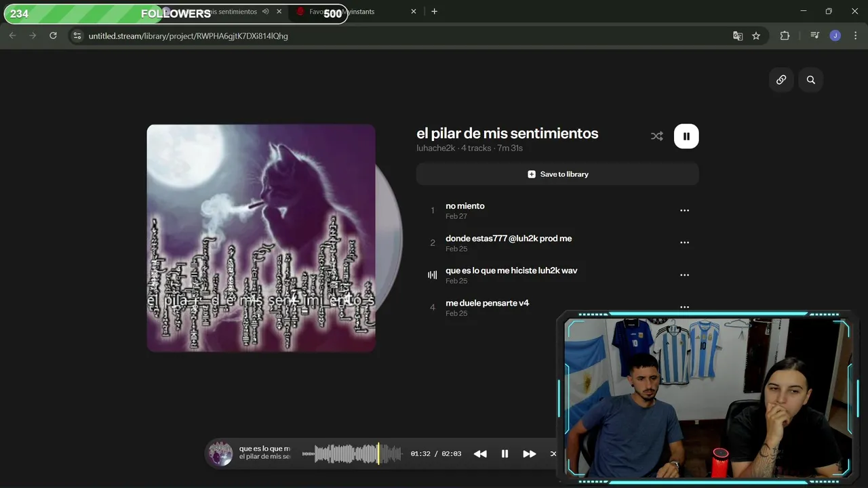Viewport: 868px width, 488px height.
Task: Click the player bar track title text
Action: point(264,449)
